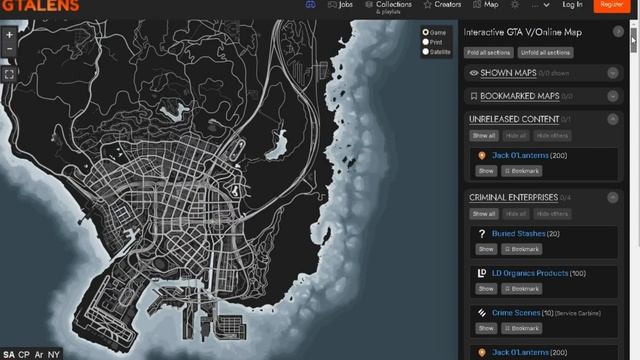
Task: Click the orange Register button
Action: (x=612, y=5)
